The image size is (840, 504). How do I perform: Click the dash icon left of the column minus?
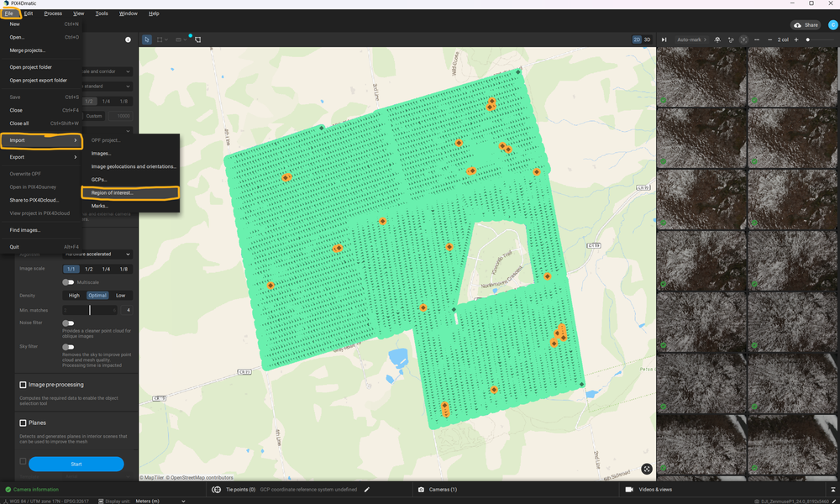(757, 39)
